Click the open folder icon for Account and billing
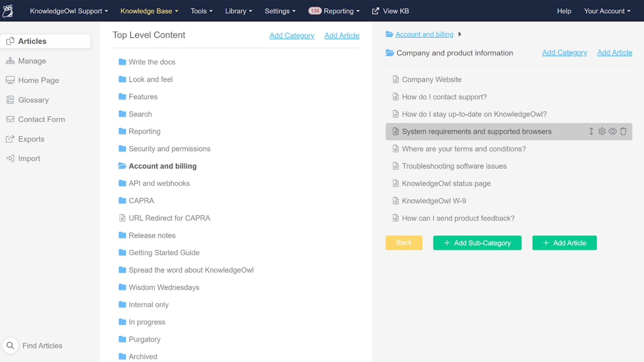Viewport: 644px width, 362px height. tap(122, 166)
